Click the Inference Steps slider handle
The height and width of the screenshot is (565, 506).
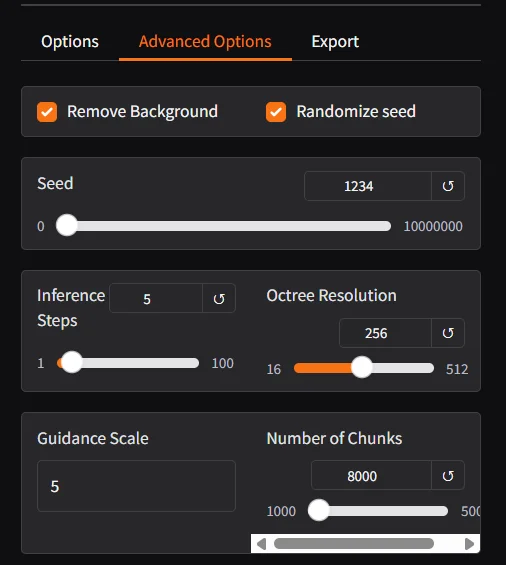72,362
